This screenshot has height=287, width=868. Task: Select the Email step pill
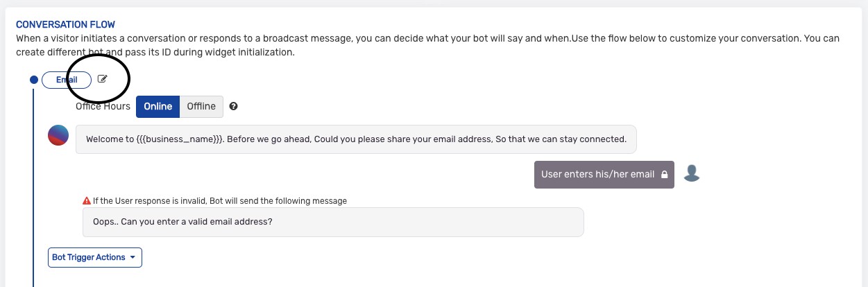[x=66, y=80]
